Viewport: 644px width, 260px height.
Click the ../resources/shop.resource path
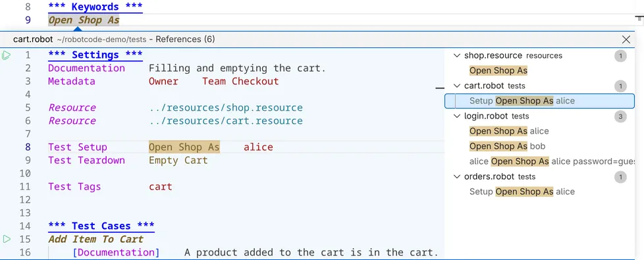(x=226, y=107)
